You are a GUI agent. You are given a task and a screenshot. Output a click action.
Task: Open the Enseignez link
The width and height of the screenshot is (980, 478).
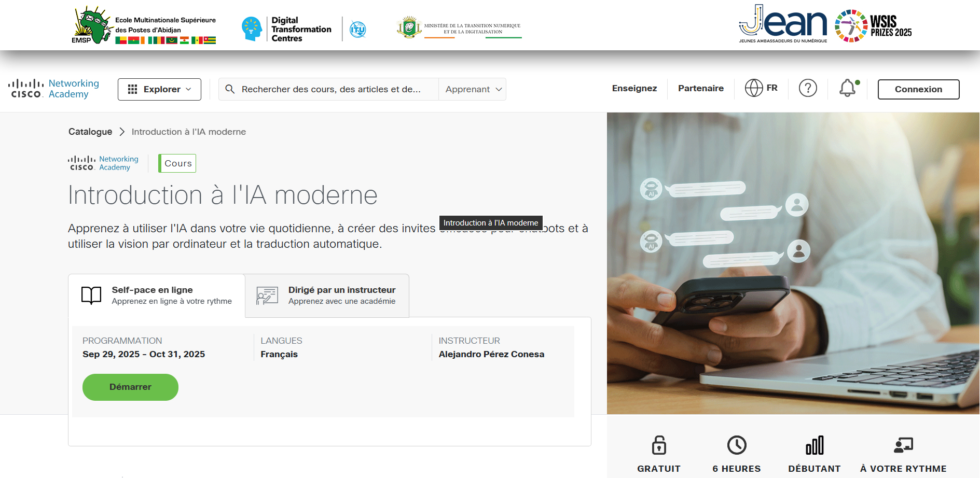coord(634,88)
